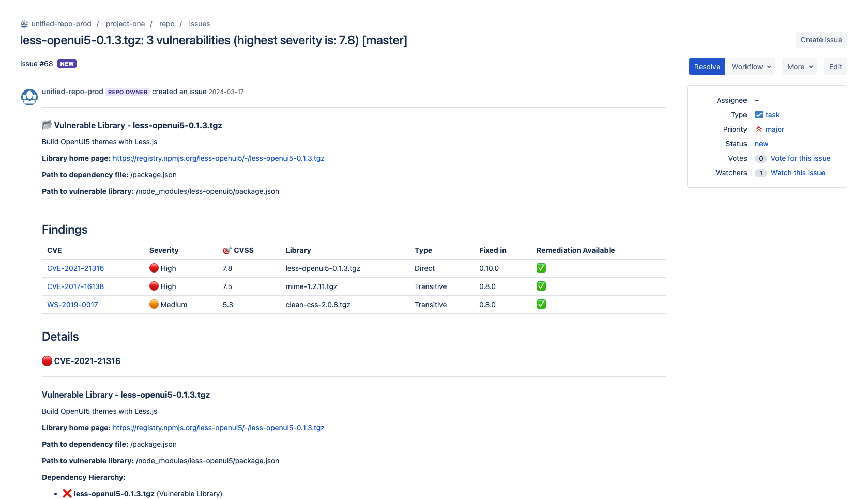
Task: Click the Remediation Available column header
Action: (575, 250)
